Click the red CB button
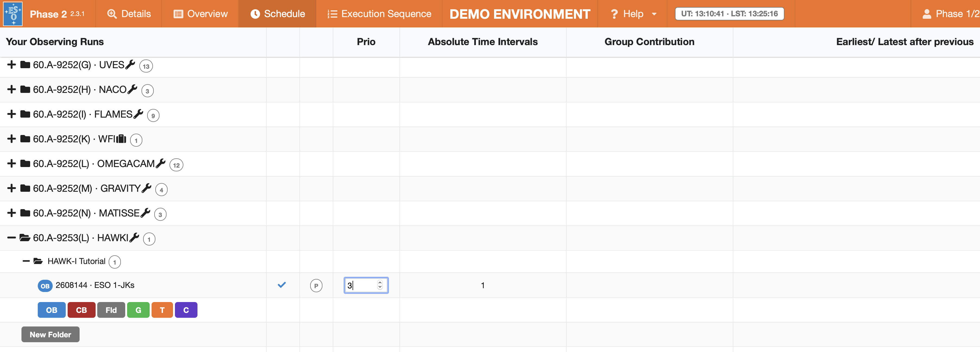Image resolution: width=980 pixels, height=352 pixels. (x=81, y=310)
